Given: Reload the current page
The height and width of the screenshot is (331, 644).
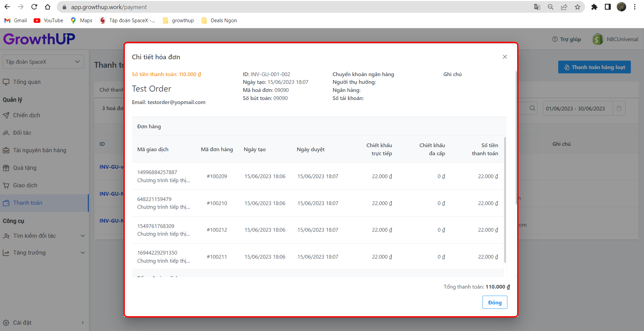Looking at the screenshot, I should (x=34, y=7).
